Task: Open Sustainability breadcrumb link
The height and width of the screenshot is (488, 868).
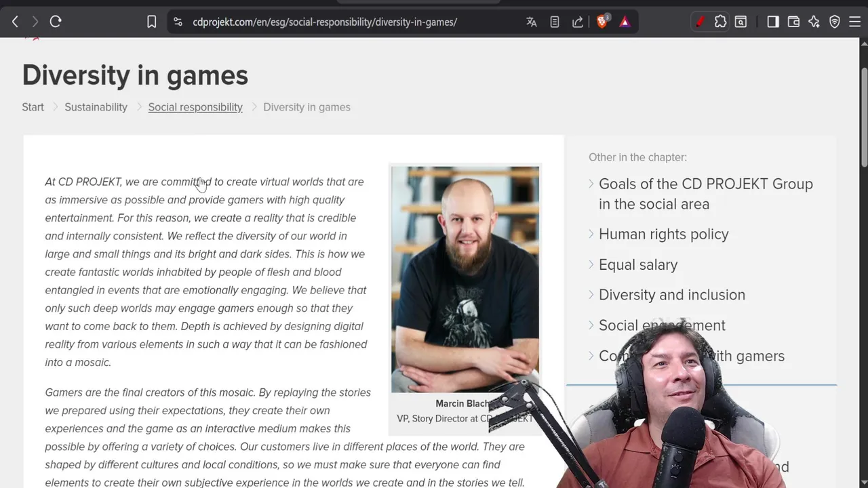Action: 96,107
